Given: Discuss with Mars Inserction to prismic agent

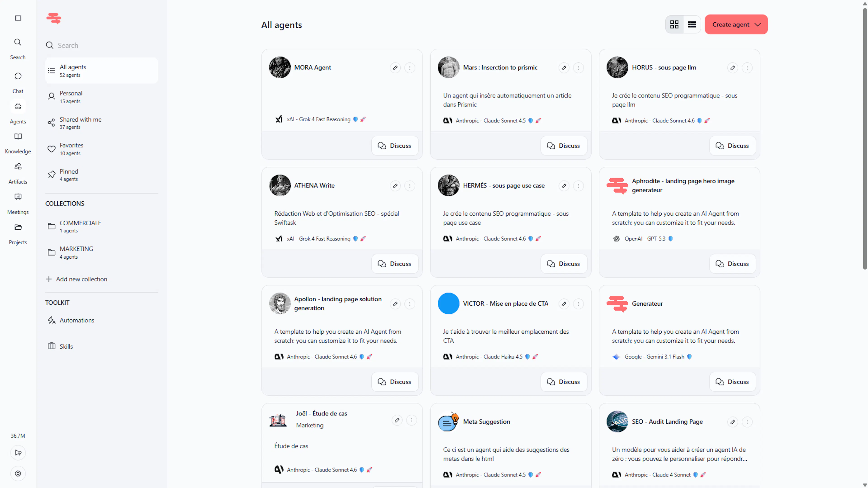Looking at the screenshot, I should (563, 146).
